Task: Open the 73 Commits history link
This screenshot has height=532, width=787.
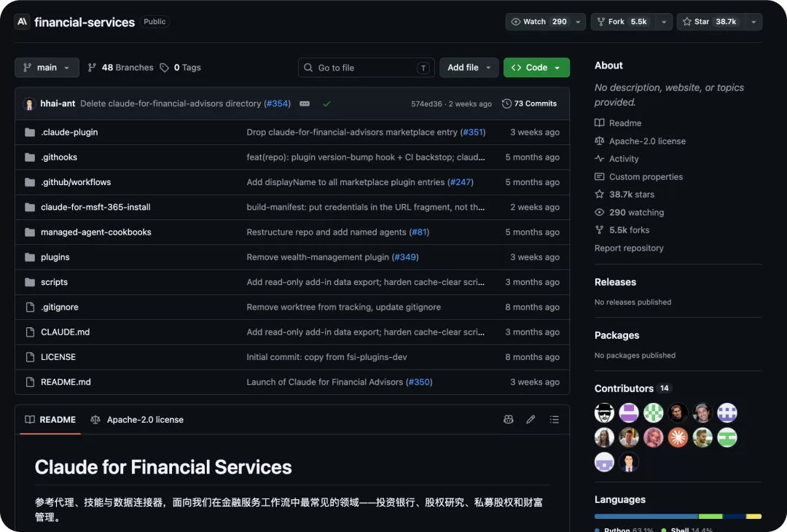Action: (x=530, y=103)
